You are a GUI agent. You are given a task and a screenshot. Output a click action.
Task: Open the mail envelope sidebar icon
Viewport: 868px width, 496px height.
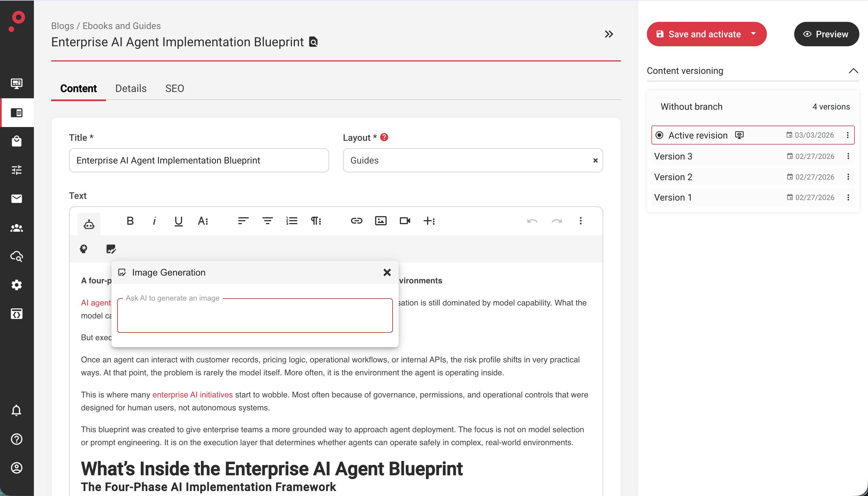click(17, 199)
